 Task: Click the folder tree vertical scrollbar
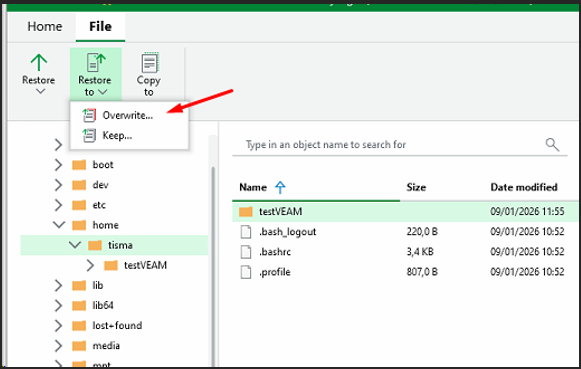tap(213, 267)
